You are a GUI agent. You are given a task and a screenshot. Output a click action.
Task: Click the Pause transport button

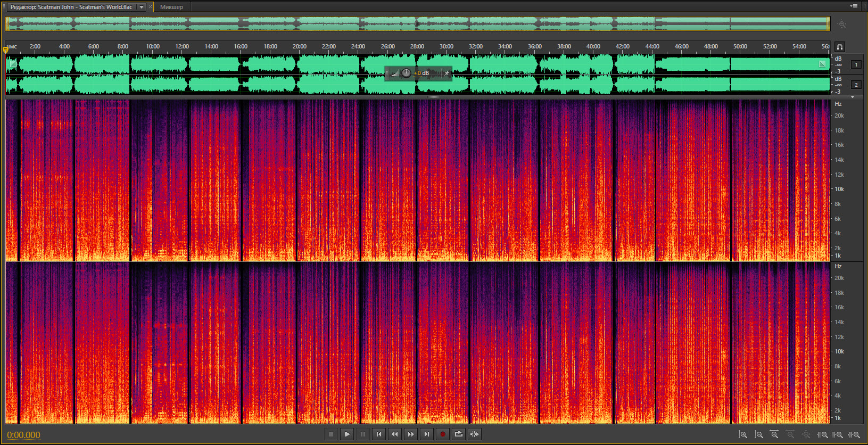coord(363,434)
